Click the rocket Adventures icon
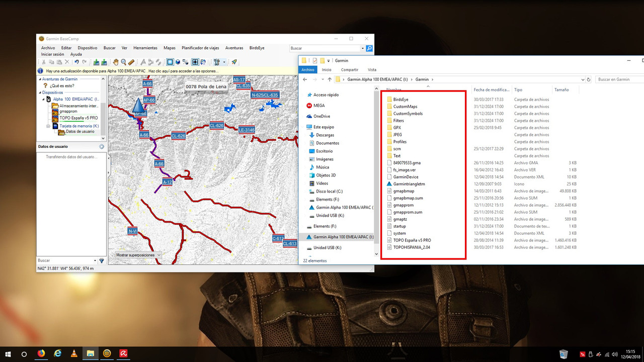 click(x=234, y=62)
